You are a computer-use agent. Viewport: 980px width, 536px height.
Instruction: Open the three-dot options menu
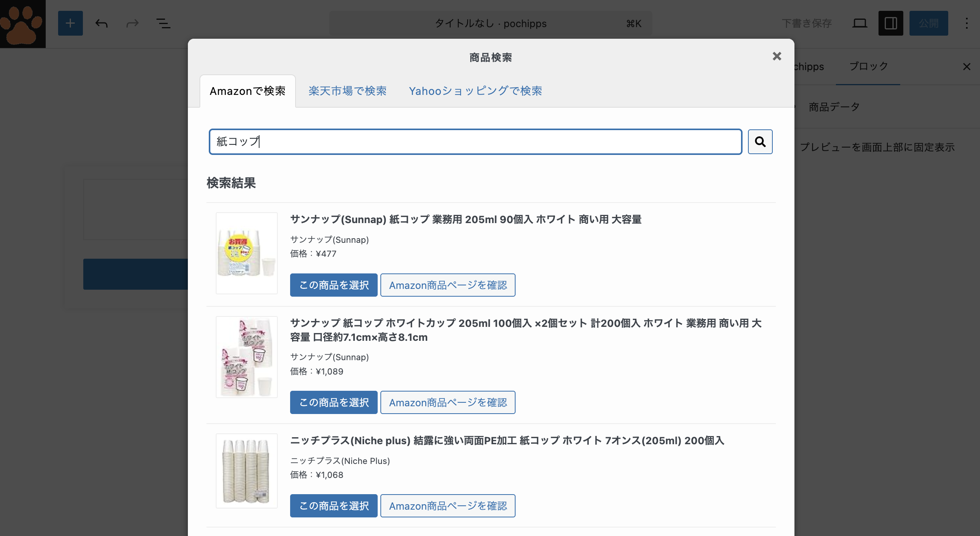coord(966,23)
